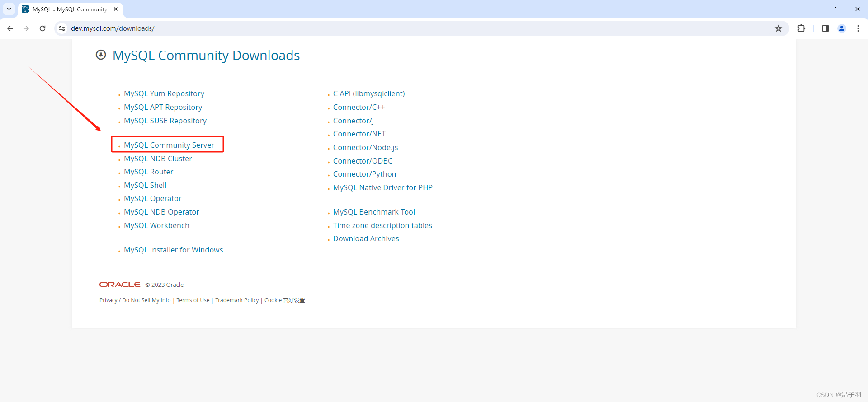
Task: Open MySQL Community Server link
Action: point(169,145)
